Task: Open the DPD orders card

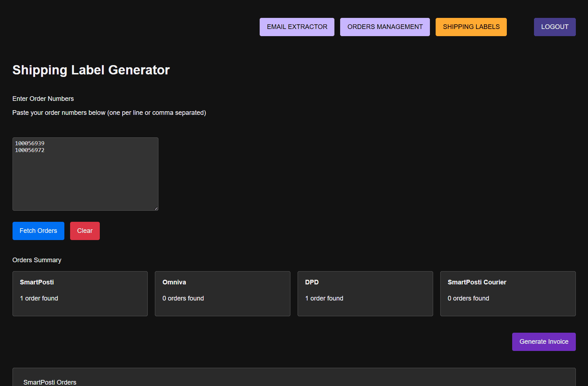Action: (365, 293)
